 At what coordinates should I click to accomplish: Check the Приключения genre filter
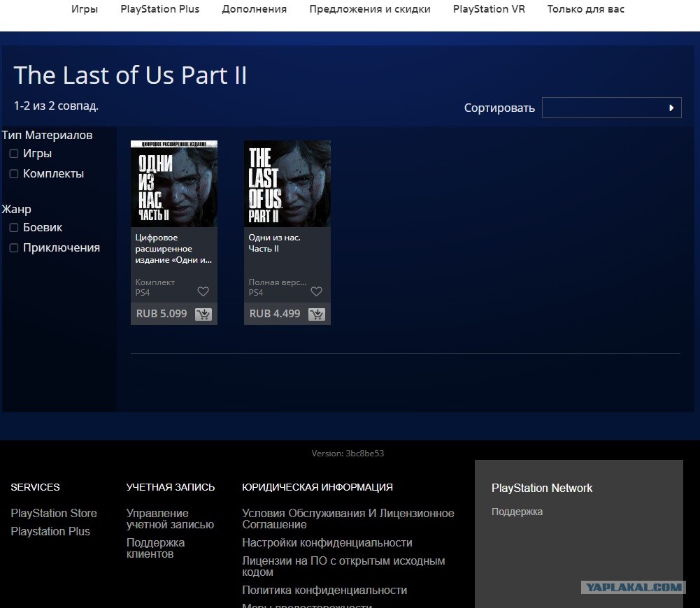pyautogui.click(x=14, y=247)
